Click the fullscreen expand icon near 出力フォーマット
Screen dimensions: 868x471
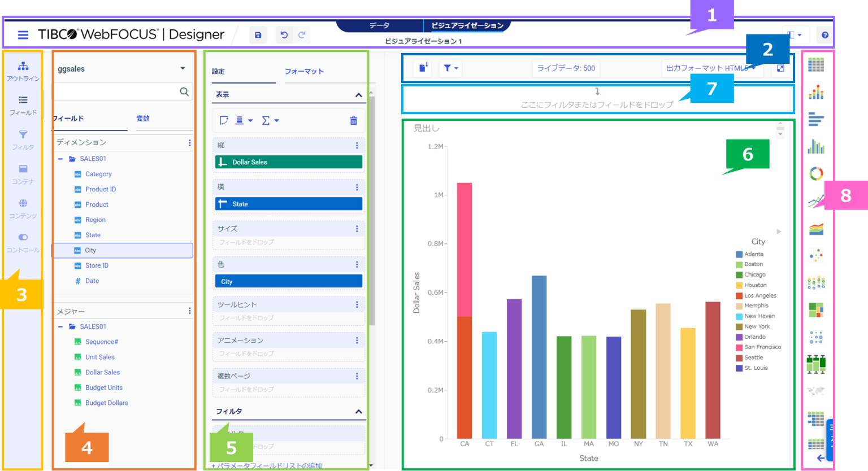coord(780,68)
